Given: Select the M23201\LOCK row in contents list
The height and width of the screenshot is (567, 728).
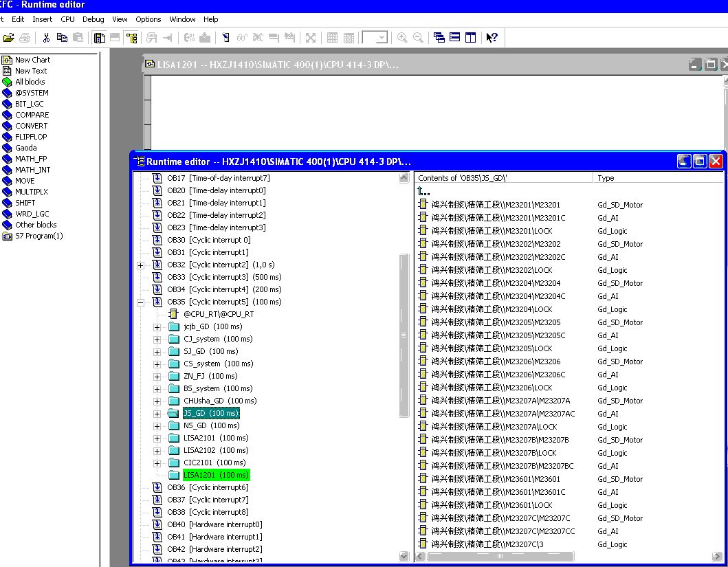Looking at the screenshot, I should coord(492,231).
